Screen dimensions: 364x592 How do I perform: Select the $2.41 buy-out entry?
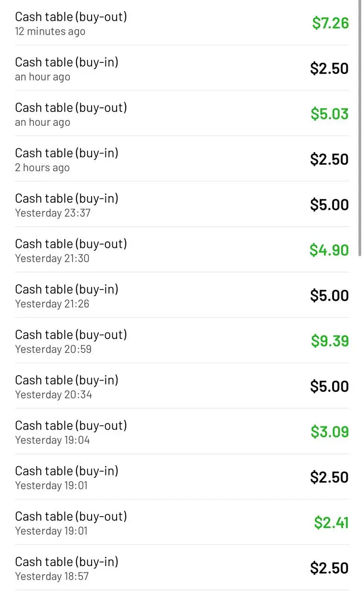click(x=182, y=521)
